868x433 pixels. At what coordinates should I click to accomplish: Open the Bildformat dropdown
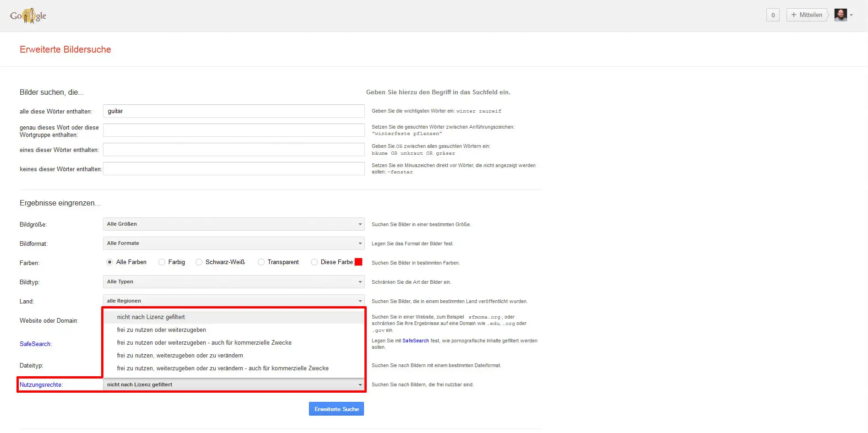tap(234, 243)
